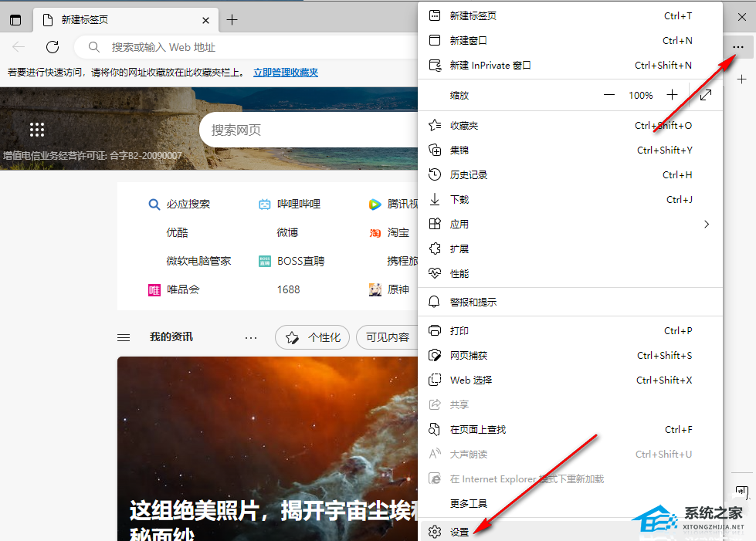Click the 腾讯视频 quick link
756x541 pixels.
[x=393, y=205]
